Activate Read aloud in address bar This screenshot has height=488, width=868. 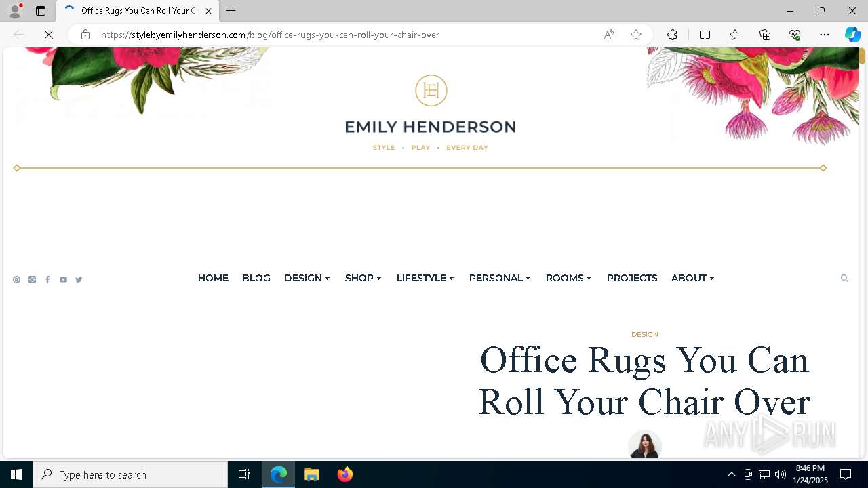pyautogui.click(x=609, y=35)
